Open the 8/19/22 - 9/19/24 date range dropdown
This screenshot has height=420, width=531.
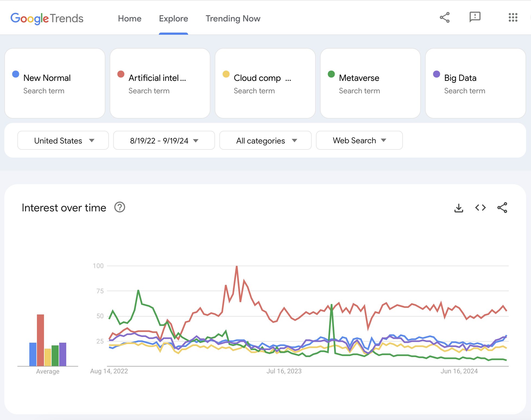[x=164, y=141]
